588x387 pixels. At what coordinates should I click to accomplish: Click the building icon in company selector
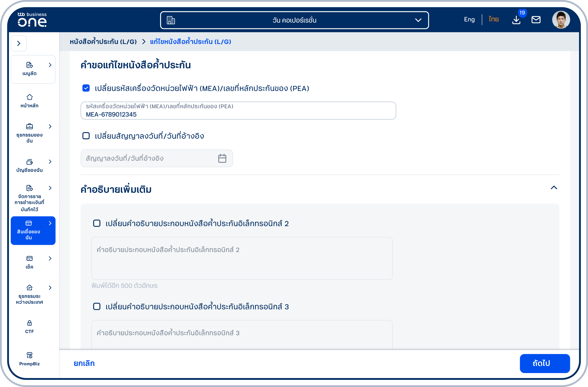pyautogui.click(x=171, y=20)
